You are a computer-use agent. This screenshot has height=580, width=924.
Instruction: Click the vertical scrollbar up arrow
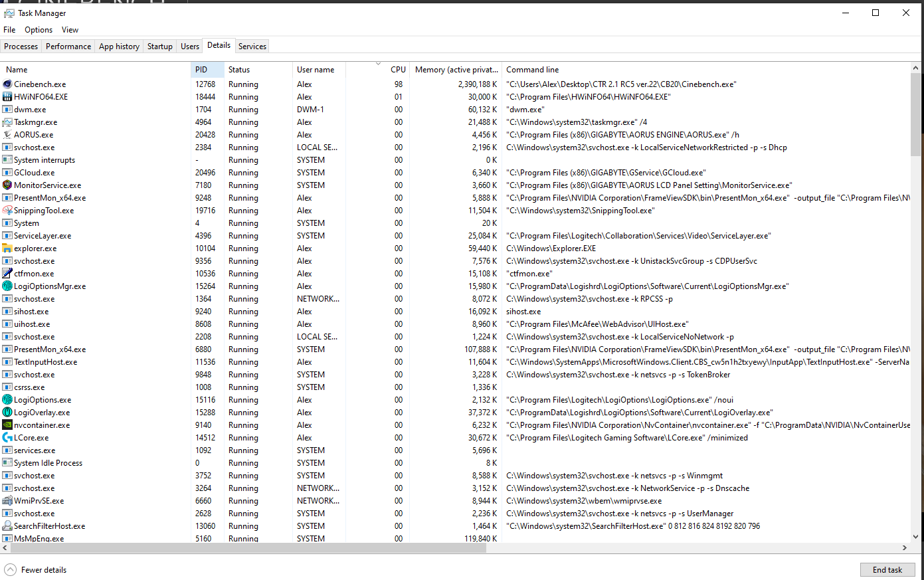coord(916,68)
